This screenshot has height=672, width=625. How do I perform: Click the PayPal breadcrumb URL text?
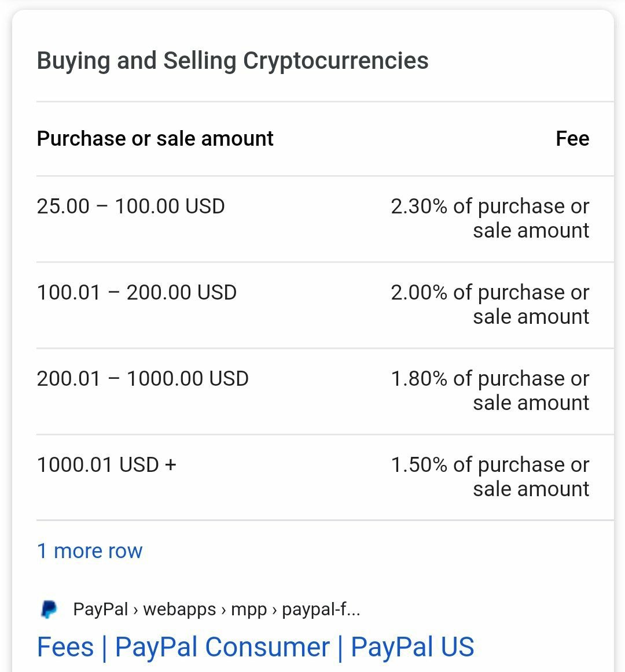(x=216, y=609)
